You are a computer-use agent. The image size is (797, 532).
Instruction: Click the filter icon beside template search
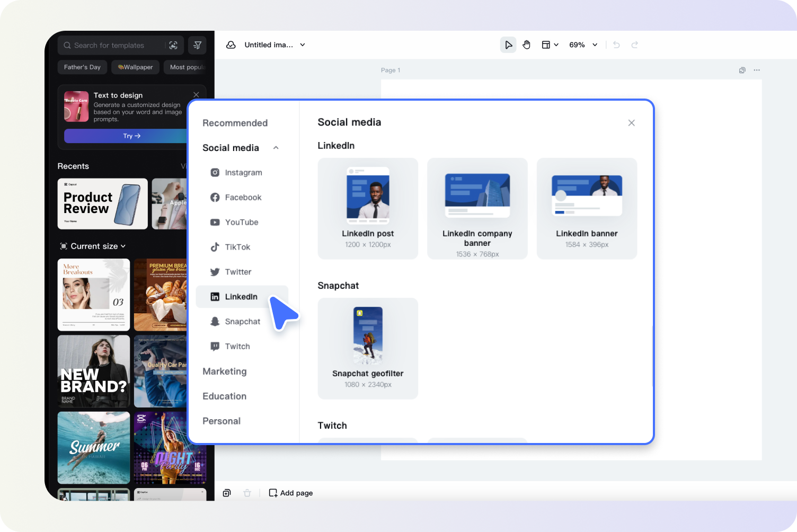tap(197, 46)
